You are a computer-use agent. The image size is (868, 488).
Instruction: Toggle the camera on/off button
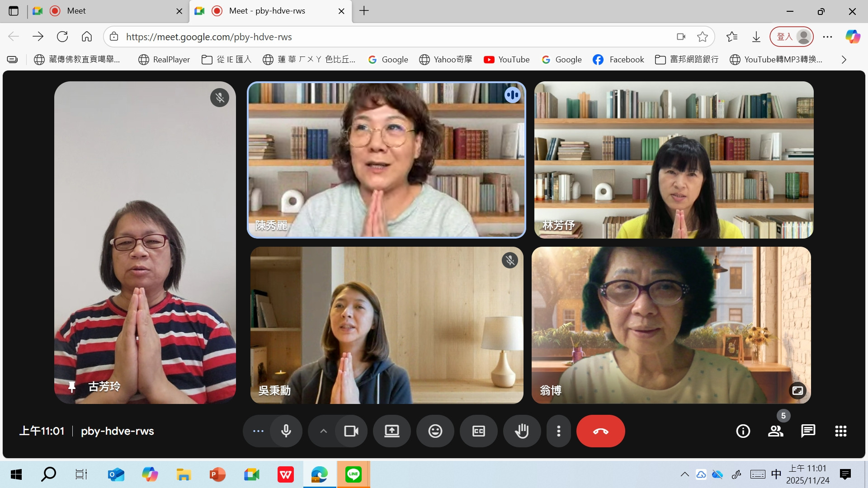click(351, 431)
